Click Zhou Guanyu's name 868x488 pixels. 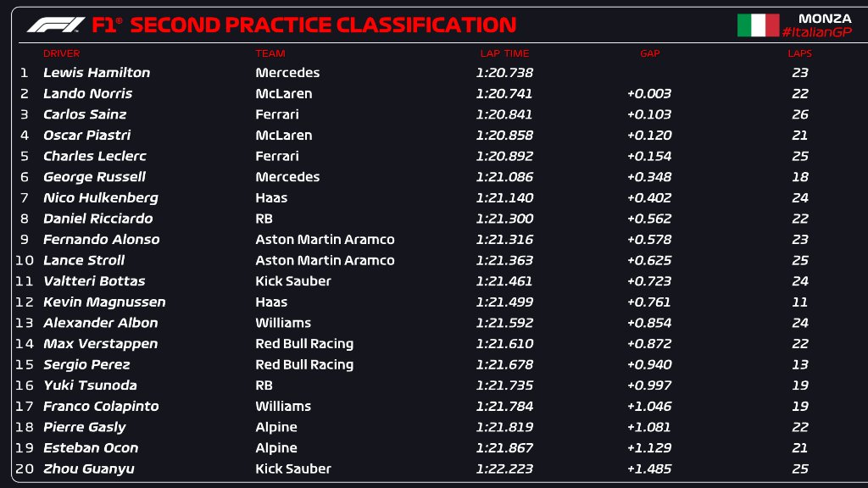click(88, 469)
